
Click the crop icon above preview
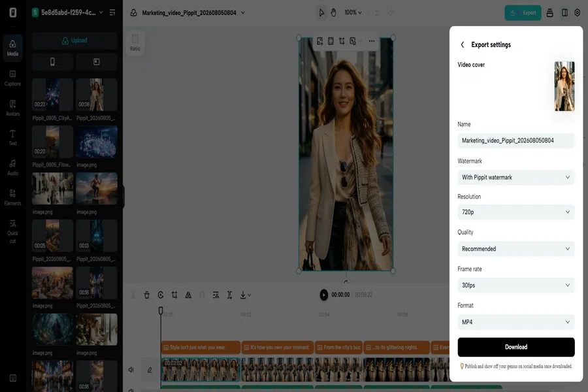pos(342,41)
